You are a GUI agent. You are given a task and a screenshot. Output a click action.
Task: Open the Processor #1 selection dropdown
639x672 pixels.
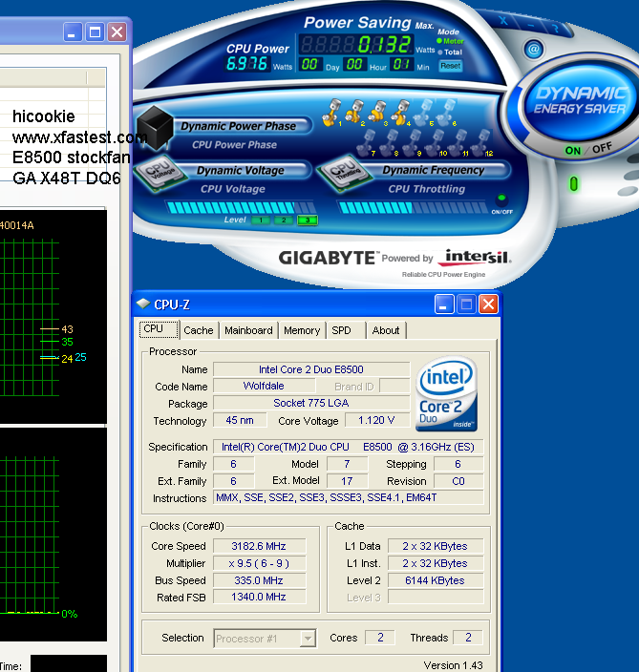click(265, 639)
